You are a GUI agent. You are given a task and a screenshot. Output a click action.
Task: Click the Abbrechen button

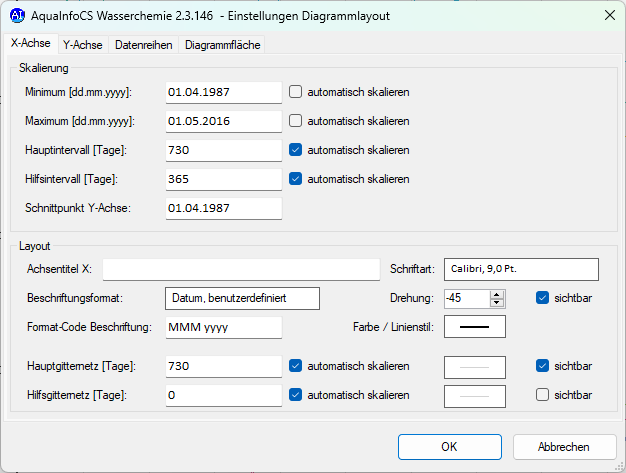click(x=564, y=447)
